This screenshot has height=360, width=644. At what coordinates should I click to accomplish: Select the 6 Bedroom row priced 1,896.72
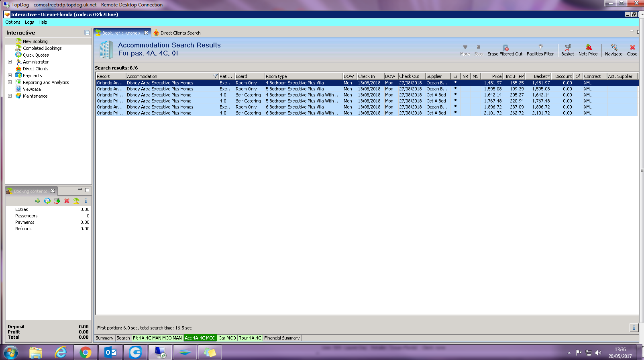click(367, 107)
